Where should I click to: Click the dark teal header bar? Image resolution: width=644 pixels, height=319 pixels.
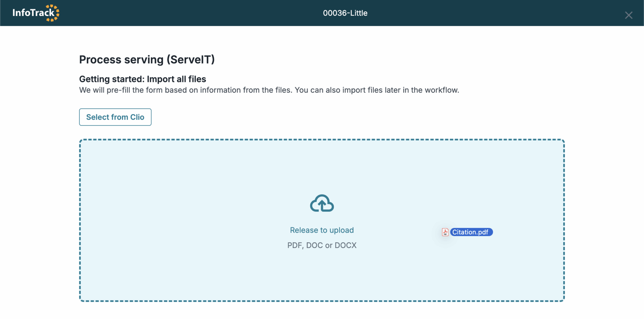[189, 13]
